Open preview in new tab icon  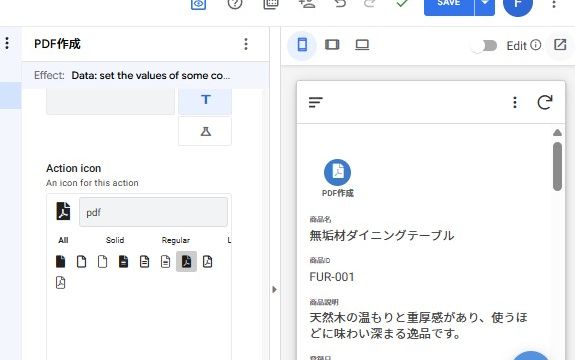(x=560, y=45)
